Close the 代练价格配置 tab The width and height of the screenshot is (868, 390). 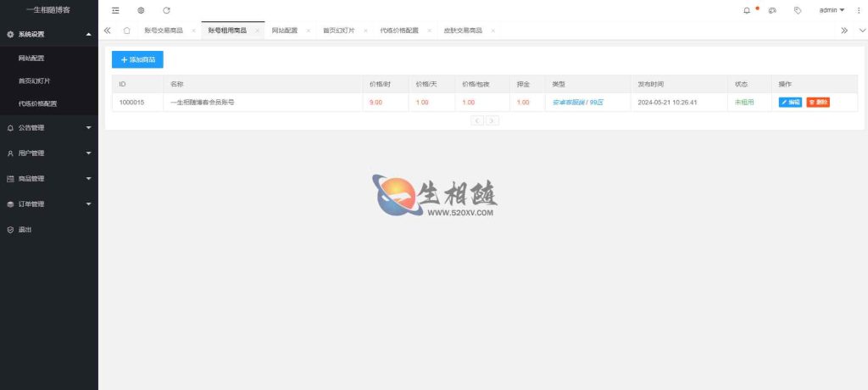pyautogui.click(x=429, y=31)
